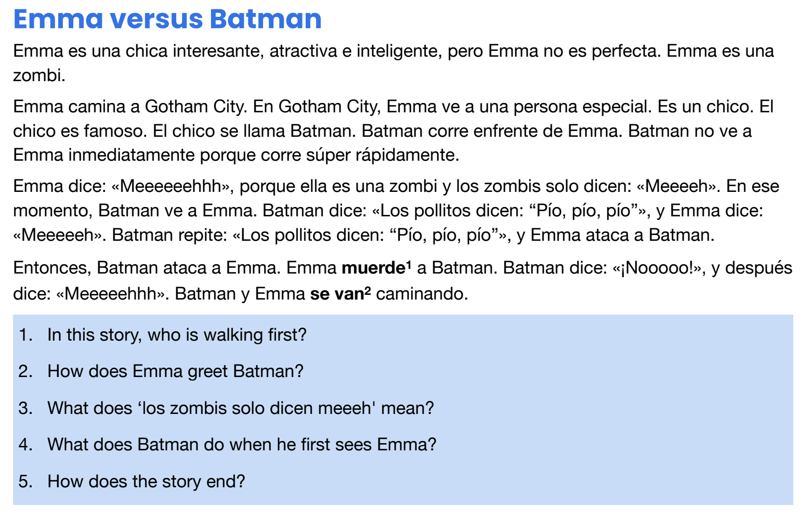Screen dimensions: 812x519
Task: Click question 4 about Batman first seeing Emma
Action: (x=242, y=445)
